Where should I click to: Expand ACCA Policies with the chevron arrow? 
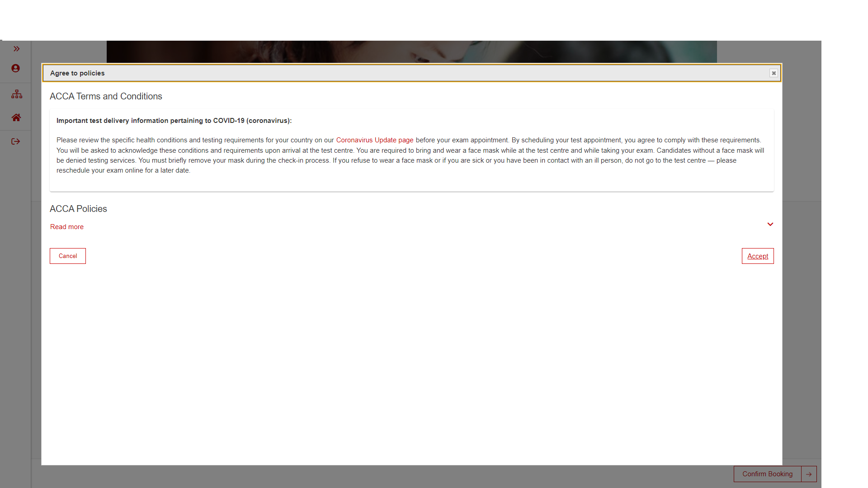(770, 224)
